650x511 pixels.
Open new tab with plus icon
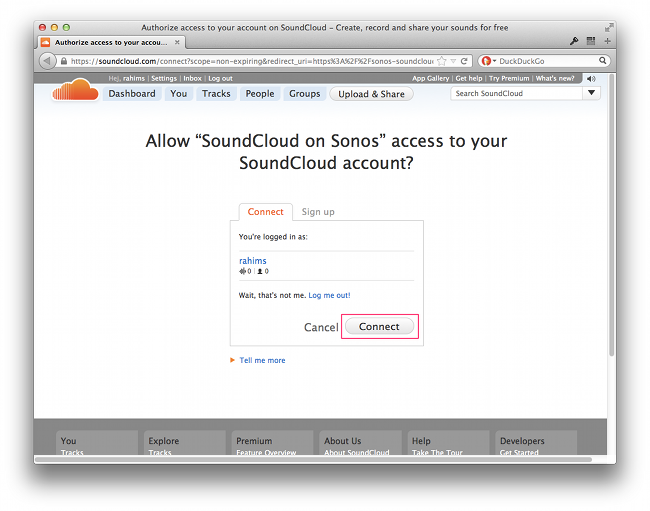coord(607,41)
